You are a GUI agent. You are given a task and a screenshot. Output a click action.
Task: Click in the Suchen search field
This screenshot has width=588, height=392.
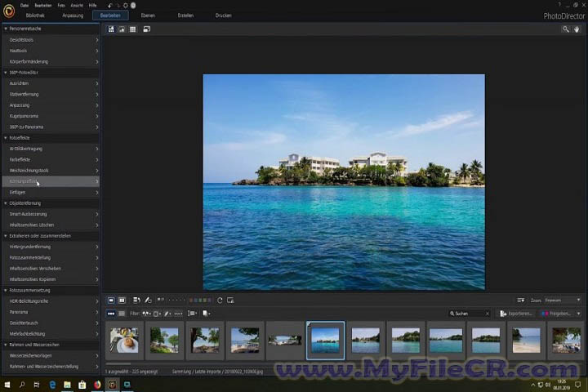467,314
